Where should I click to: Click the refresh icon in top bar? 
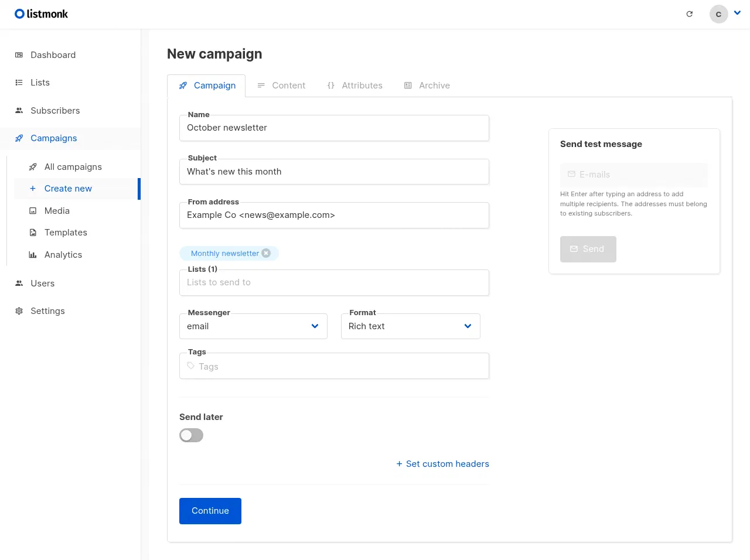pos(690,14)
